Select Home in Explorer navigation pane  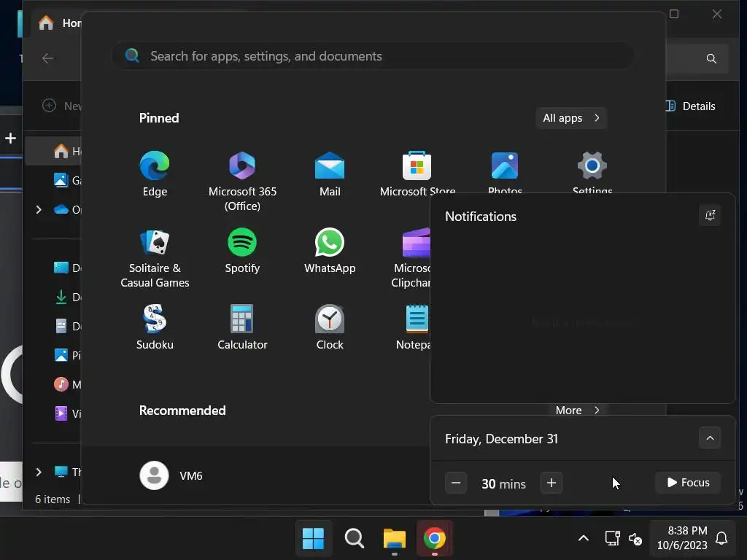(53, 152)
